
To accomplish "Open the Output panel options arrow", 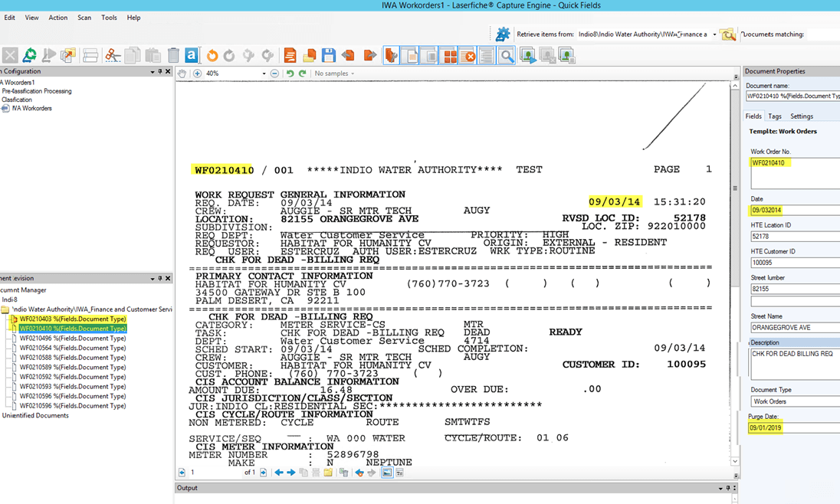I will [x=720, y=489].
